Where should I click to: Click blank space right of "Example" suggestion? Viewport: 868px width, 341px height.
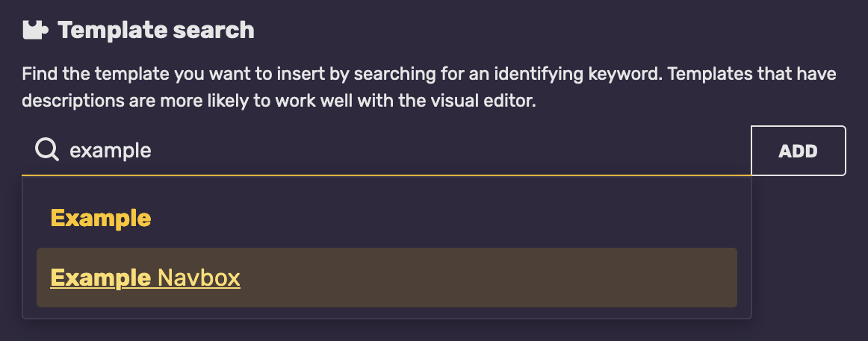point(448,219)
